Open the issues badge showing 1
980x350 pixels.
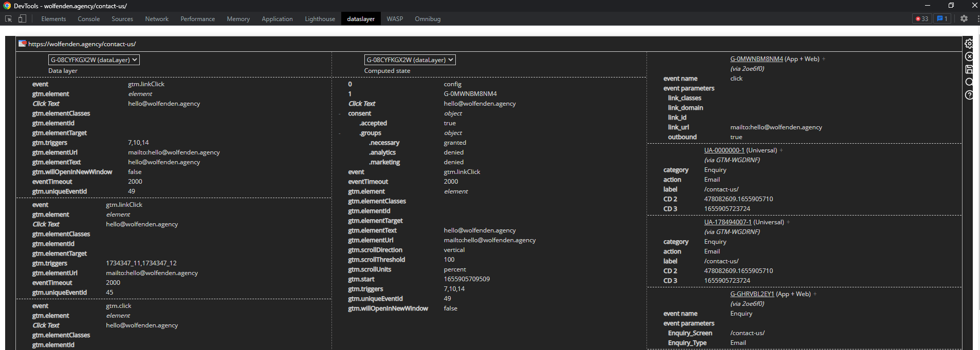(x=942, y=18)
